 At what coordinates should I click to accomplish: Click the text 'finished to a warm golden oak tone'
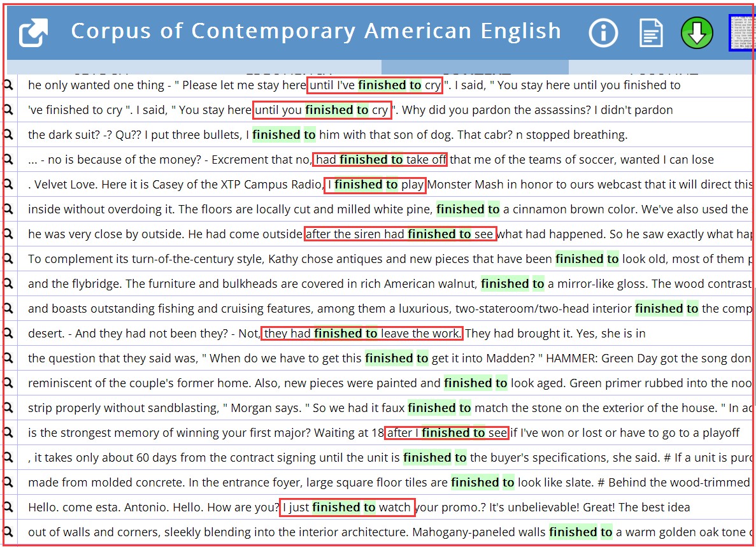point(647,532)
